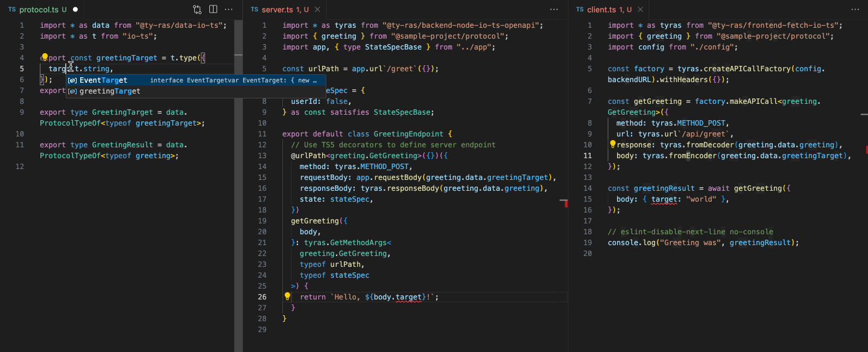Switch to the server.ts tab

coord(285,10)
